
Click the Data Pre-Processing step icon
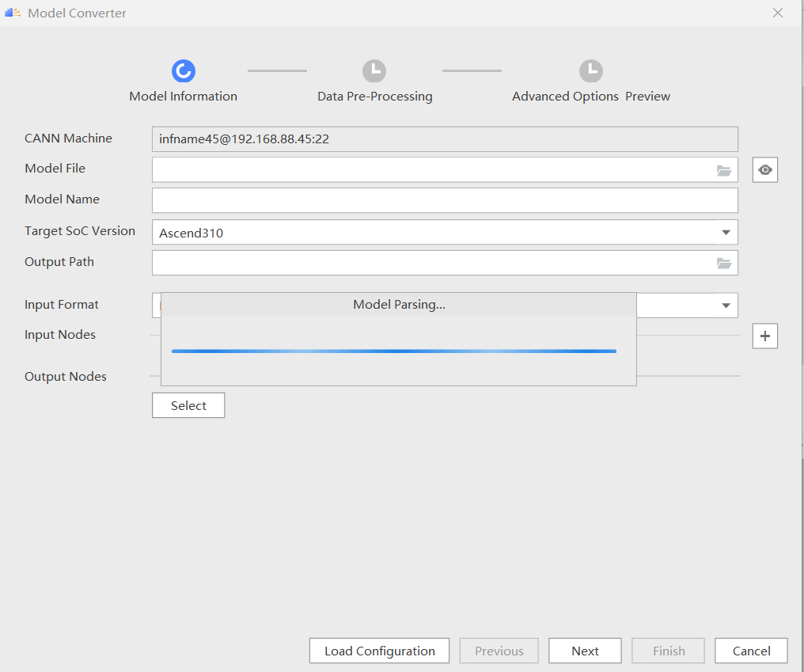374,71
